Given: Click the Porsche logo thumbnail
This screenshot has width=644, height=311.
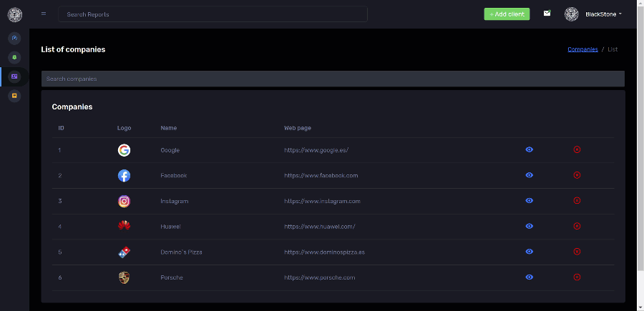Looking at the screenshot, I should tap(124, 278).
